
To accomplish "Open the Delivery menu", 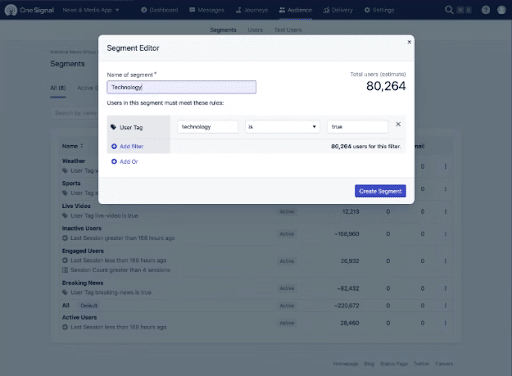I will coord(338,10).
